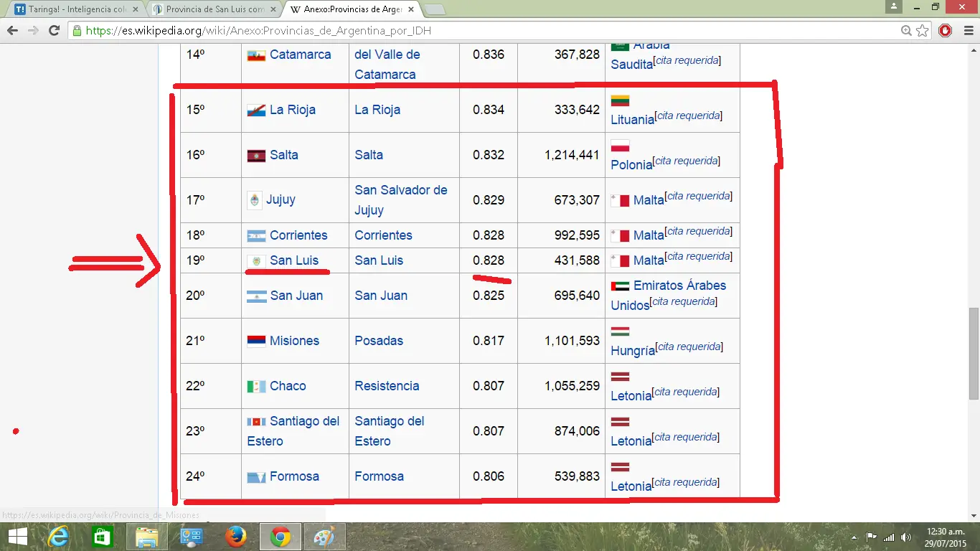Screen dimensions: 980x551
Task: Click the Posadas capital link
Action: pyautogui.click(x=379, y=341)
